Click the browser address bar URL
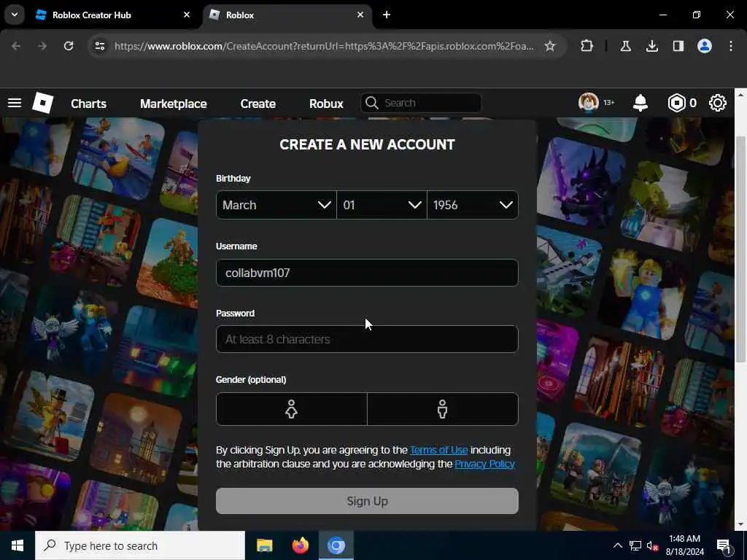Screen dimensions: 747x560 click(x=324, y=46)
